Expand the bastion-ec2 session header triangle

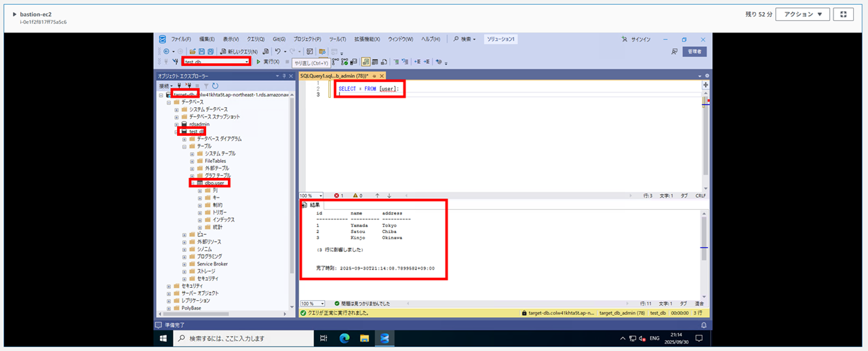(14, 14)
